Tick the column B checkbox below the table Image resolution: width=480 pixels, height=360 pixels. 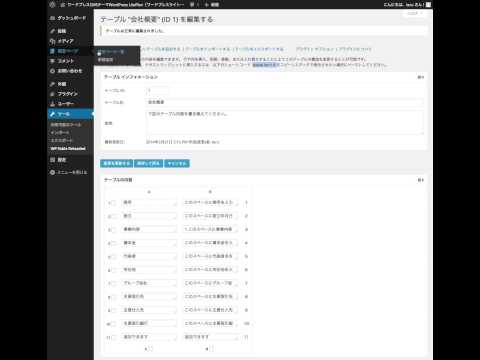pyautogui.click(x=211, y=349)
